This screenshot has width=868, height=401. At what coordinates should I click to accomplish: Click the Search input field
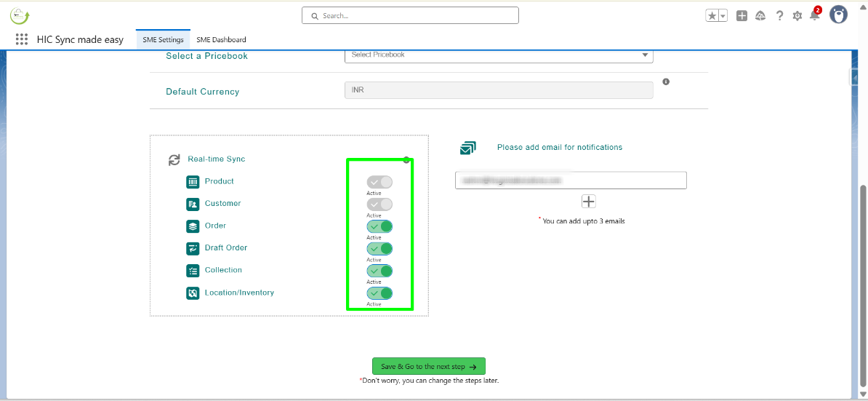click(410, 15)
